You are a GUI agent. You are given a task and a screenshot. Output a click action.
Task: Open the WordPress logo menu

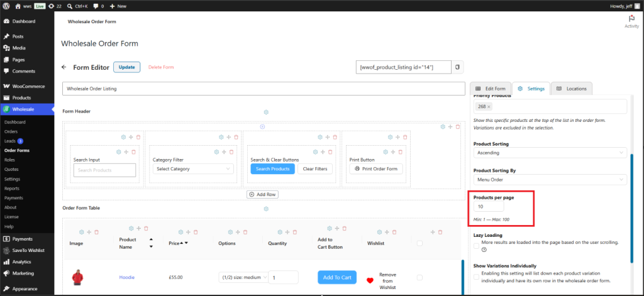coord(6,6)
